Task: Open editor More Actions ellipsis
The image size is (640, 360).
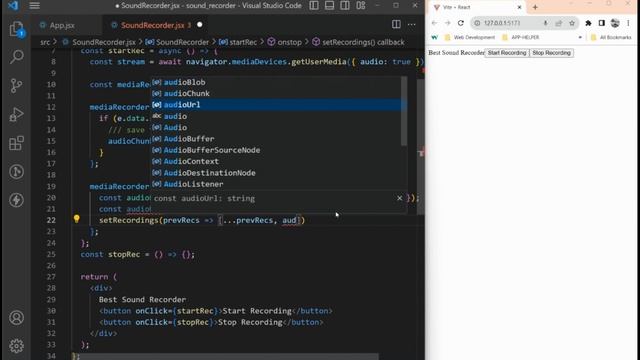Action: tap(411, 24)
